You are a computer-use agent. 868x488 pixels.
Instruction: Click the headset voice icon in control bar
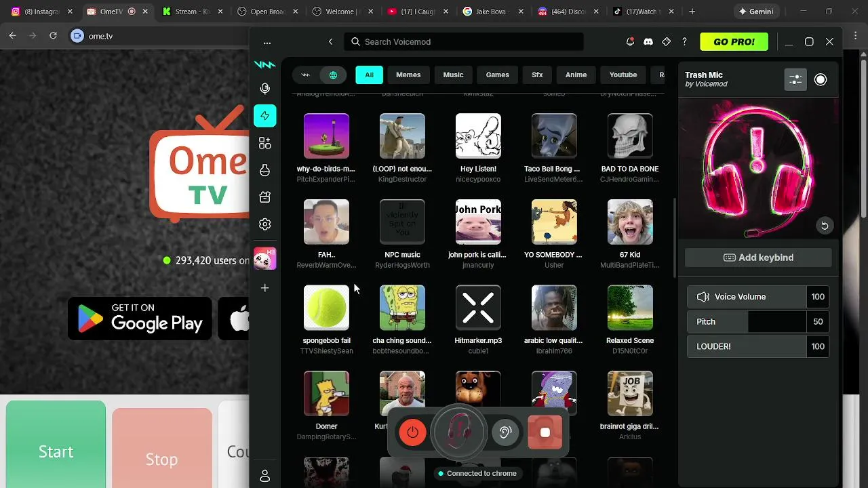click(460, 431)
